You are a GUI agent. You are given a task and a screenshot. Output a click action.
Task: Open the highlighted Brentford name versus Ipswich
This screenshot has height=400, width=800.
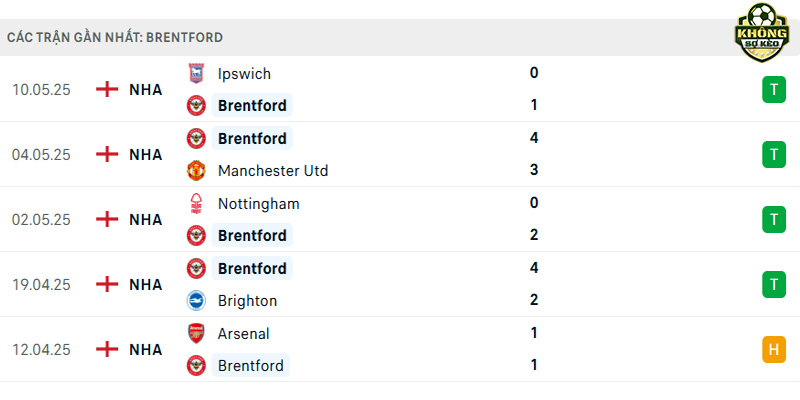tap(252, 106)
